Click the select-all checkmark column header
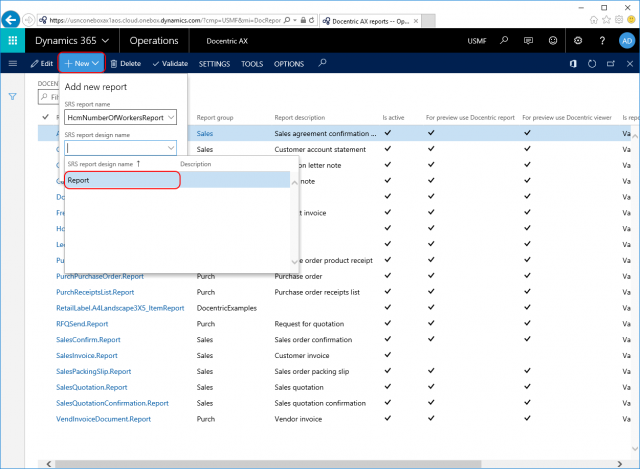The image size is (640, 469). point(45,117)
